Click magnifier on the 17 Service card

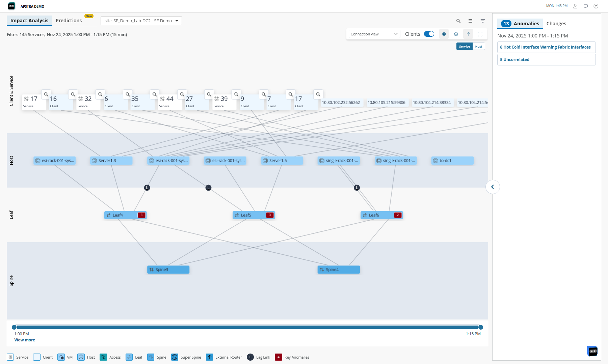coord(46,94)
